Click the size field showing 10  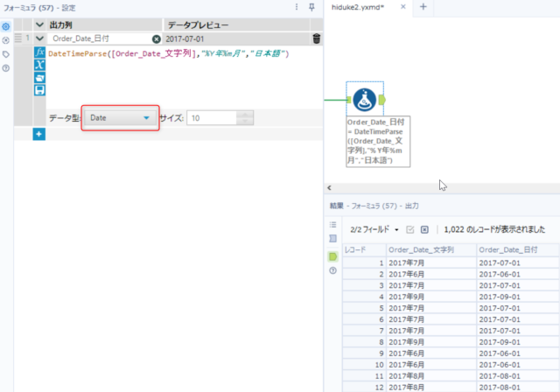coord(212,118)
